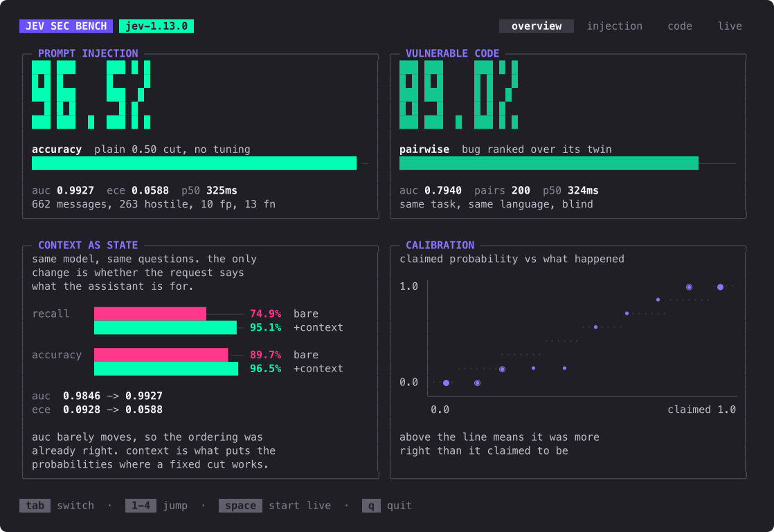Click the pink bare accuracy bar
The image size is (774, 532).
pos(161,354)
